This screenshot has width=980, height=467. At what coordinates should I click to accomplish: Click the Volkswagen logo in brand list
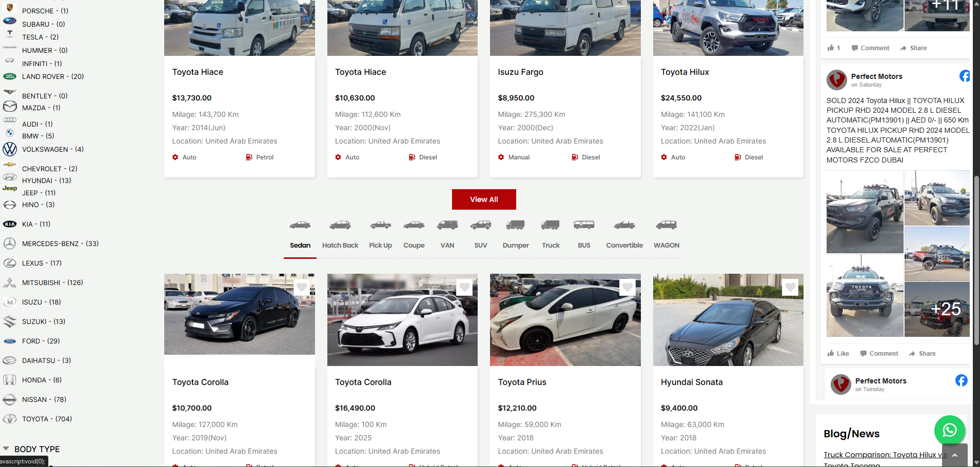(10, 149)
